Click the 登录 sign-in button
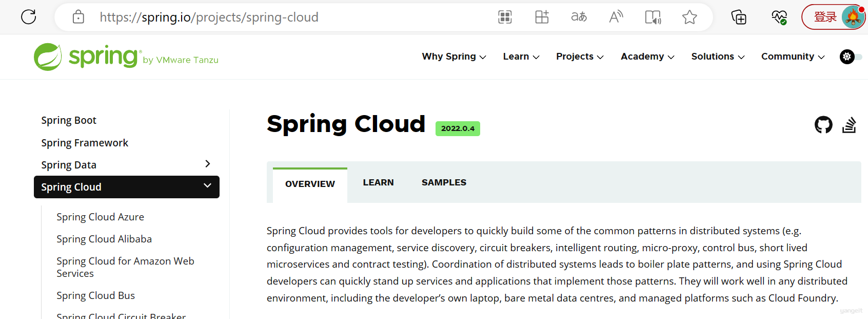868x319 pixels. [x=825, y=17]
